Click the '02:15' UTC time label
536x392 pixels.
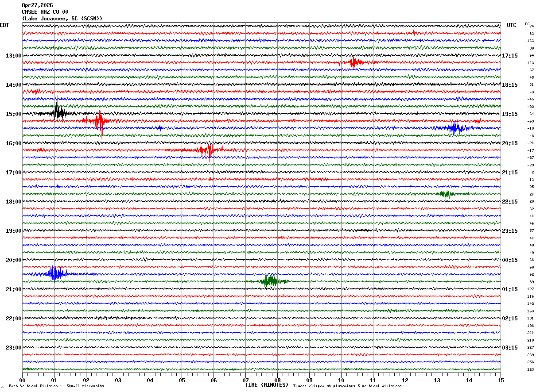pyautogui.click(x=510, y=319)
